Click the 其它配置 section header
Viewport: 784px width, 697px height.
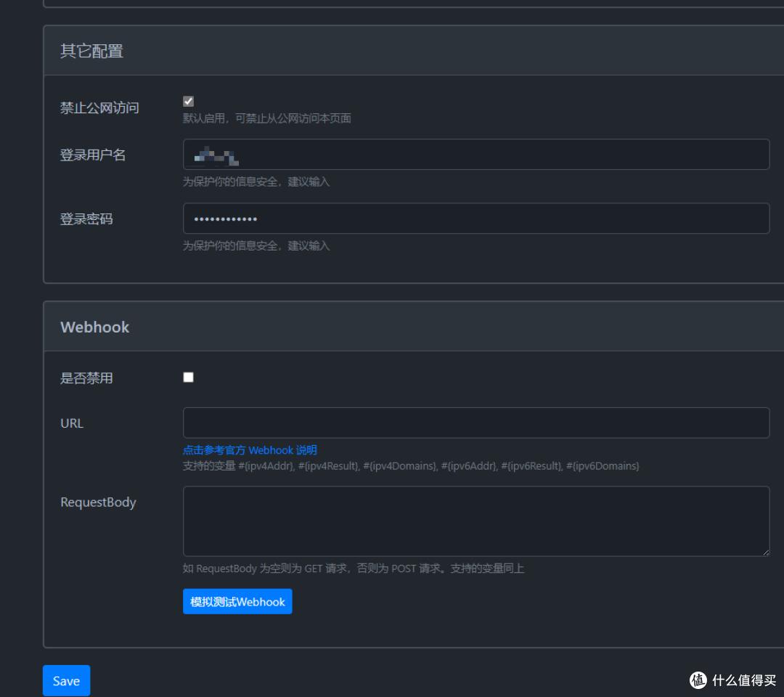(x=91, y=51)
